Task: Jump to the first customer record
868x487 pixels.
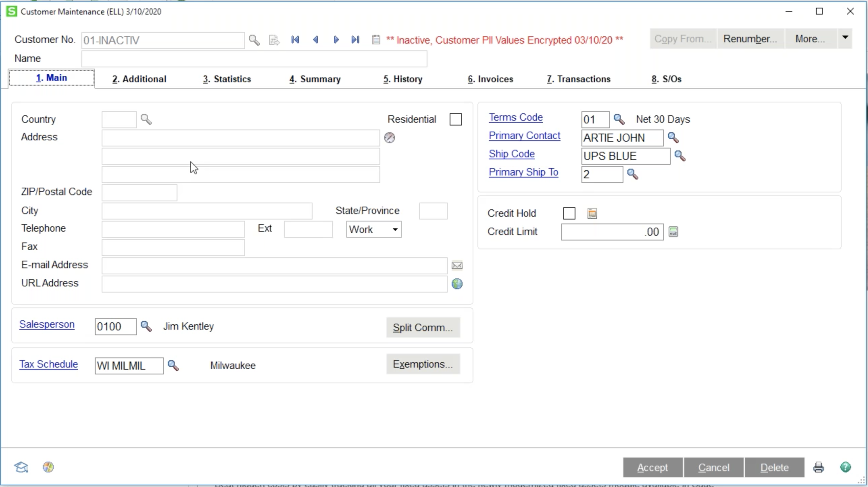Action: coord(295,40)
